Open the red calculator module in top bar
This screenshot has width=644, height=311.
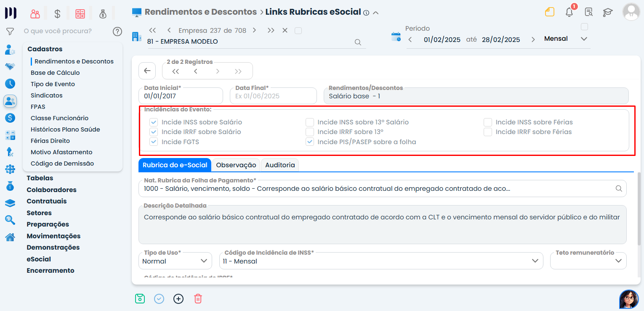pyautogui.click(x=80, y=13)
